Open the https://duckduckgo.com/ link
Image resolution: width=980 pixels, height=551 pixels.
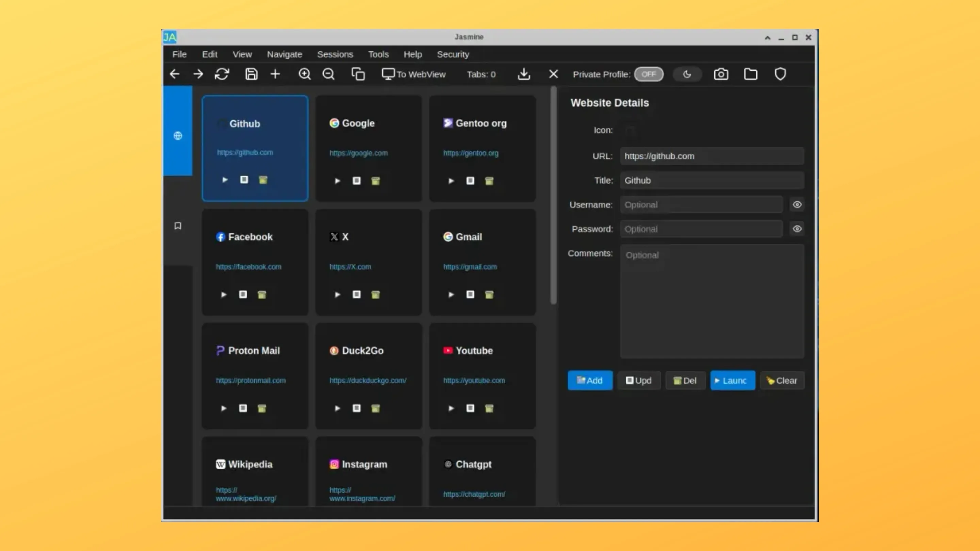(x=367, y=380)
